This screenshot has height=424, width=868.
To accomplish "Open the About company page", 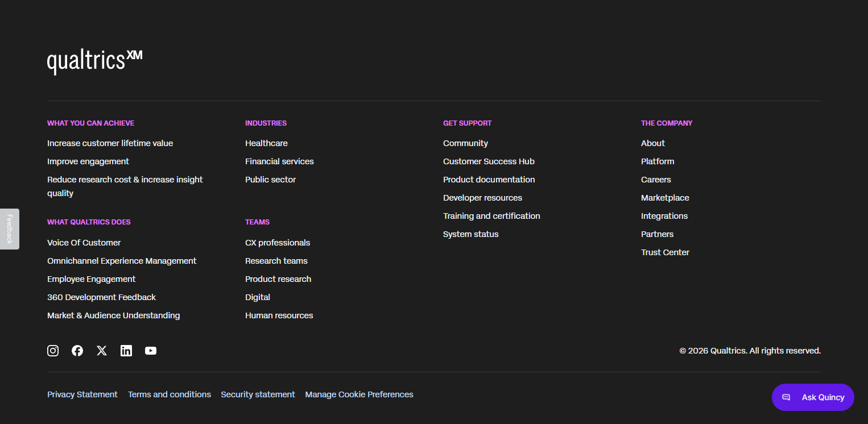I will click(x=653, y=143).
